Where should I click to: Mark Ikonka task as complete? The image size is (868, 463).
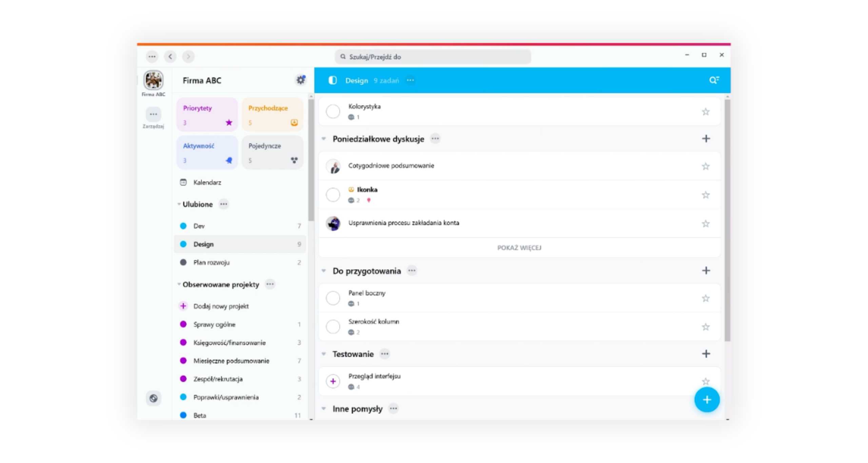tap(333, 195)
